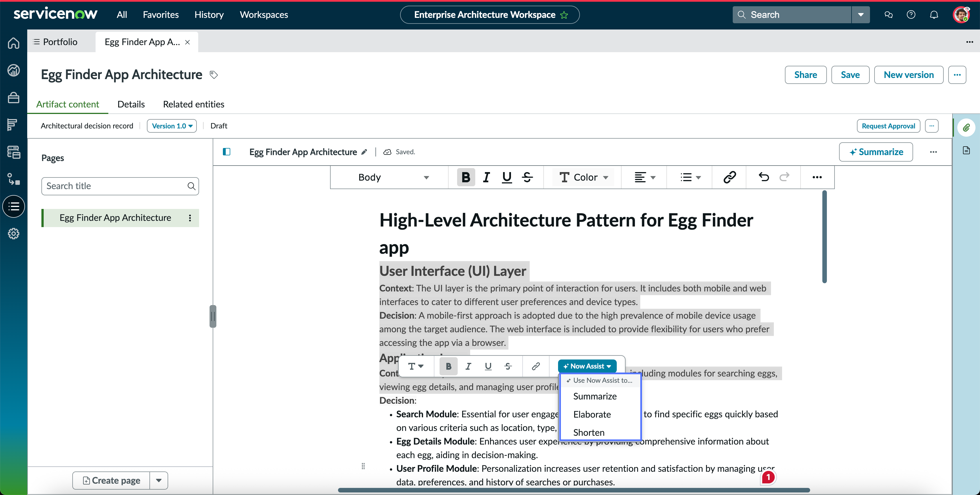Click the Share button

[805, 75]
